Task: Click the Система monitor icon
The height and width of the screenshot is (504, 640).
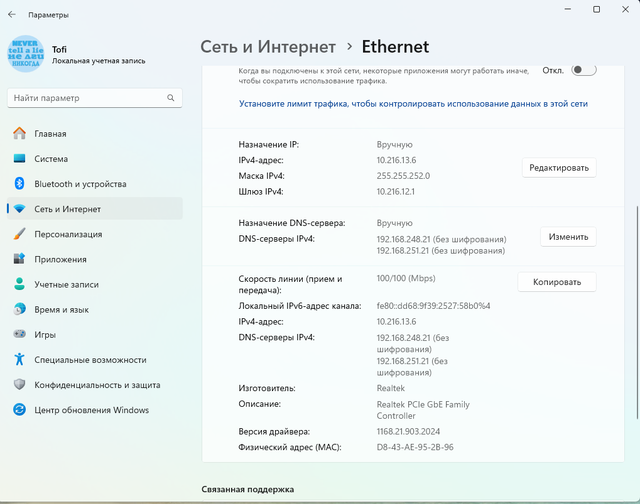Action: tap(19, 158)
